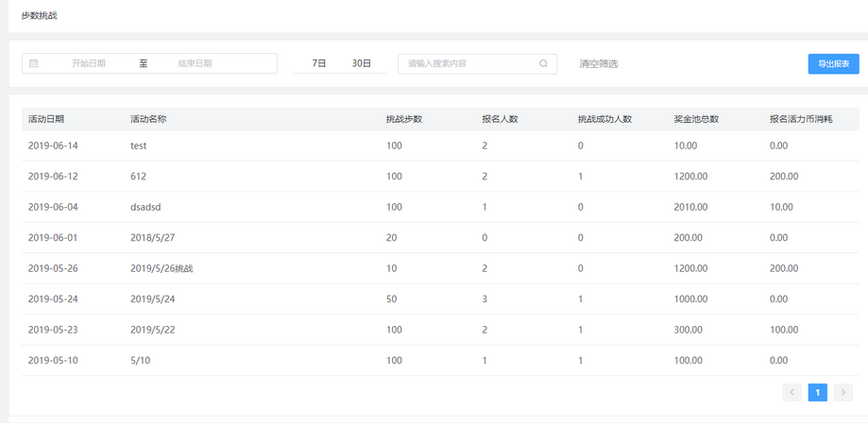
Task: Go to previous page arrow
Action: 791,392
